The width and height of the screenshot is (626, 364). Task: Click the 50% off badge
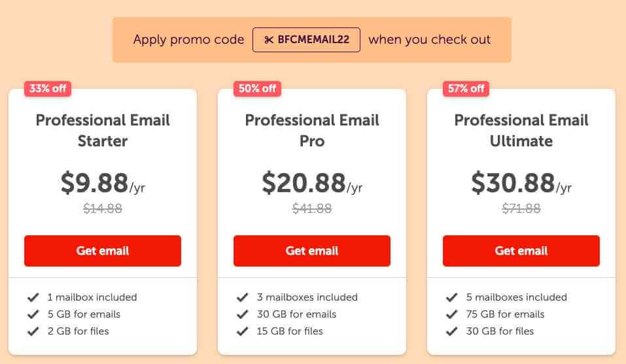tap(257, 88)
